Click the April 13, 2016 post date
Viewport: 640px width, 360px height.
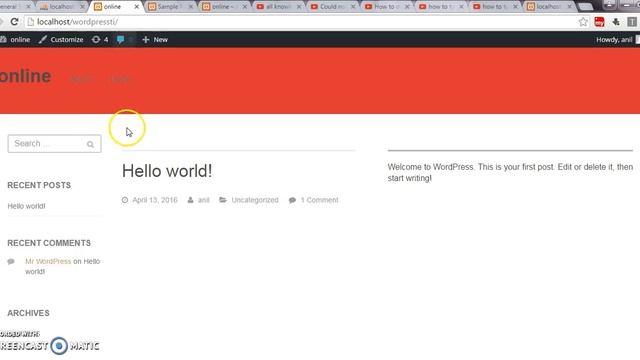(155, 200)
